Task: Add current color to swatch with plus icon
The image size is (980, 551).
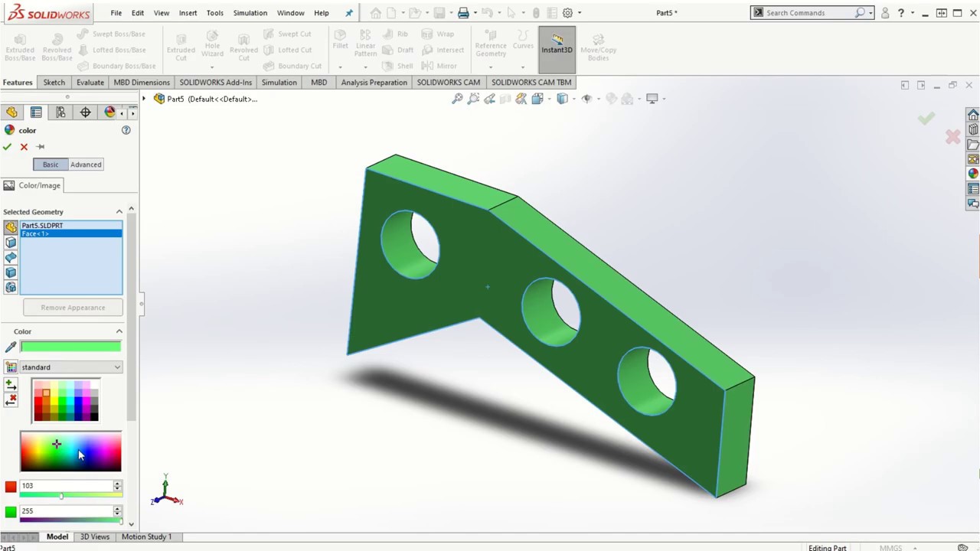Action: (x=11, y=384)
